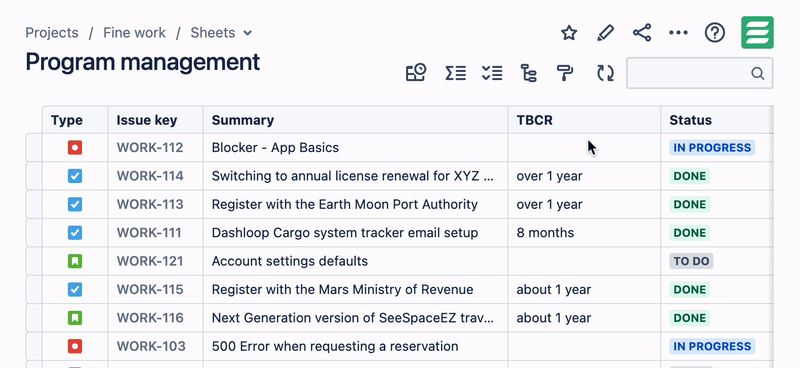Click the DONE status of WORK-113

pos(690,205)
